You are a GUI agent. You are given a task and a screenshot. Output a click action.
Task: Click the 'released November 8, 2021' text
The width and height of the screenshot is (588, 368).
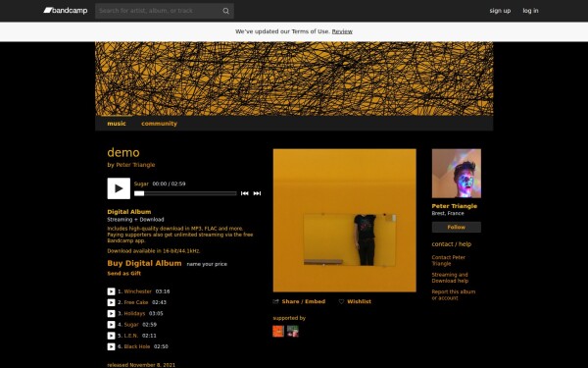(141, 365)
